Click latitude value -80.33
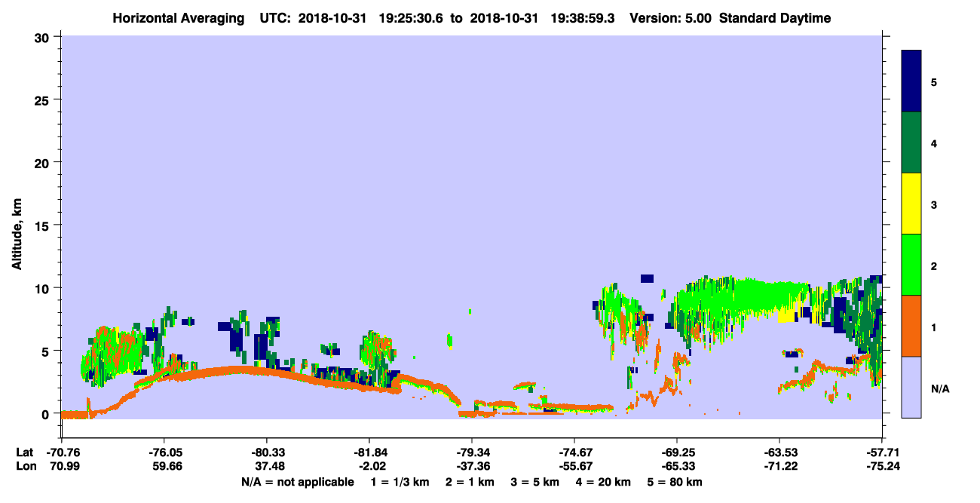This screenshot has height=503, width=980. [266, 452]
